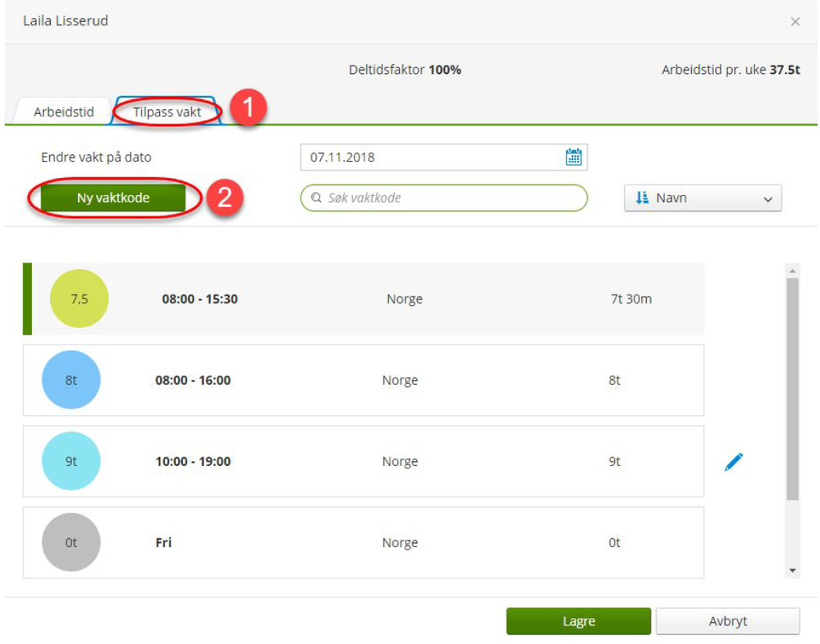The width and height of the screenshot is (820, 644).
Task: Switch to the Arbeidstid tab
Action: click(63, 112)
